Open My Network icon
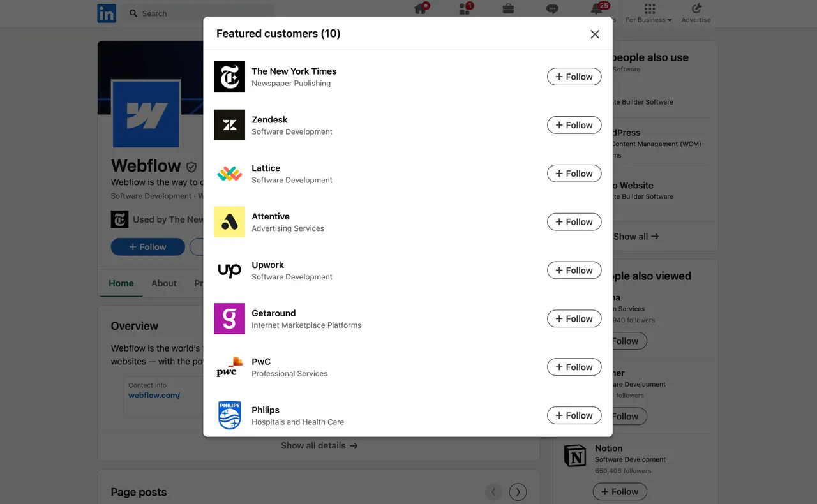This screenshot has height=504, width=817. (465, 9)
